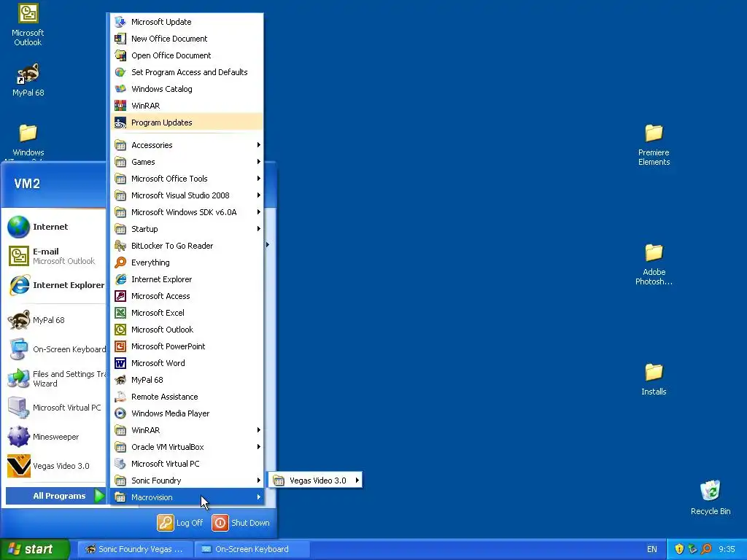Image resolution: width=747 pixels, height=560 pixels.
Task: Click the start button
Action: [x=35, y=549]
